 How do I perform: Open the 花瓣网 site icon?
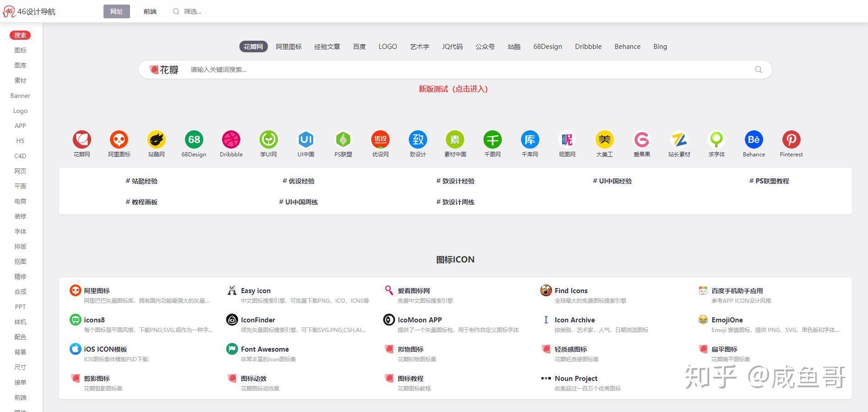pyautogui.click(x=82, y=139)
